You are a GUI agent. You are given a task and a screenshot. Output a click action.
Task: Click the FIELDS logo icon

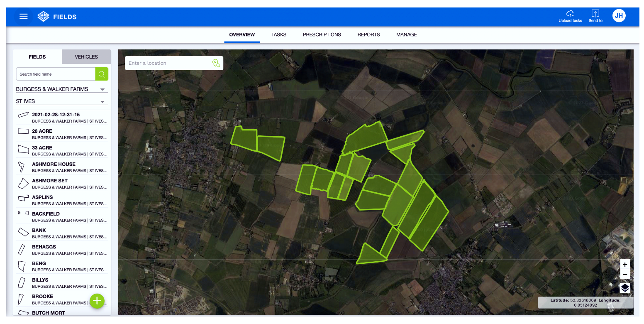click(43, 17)
